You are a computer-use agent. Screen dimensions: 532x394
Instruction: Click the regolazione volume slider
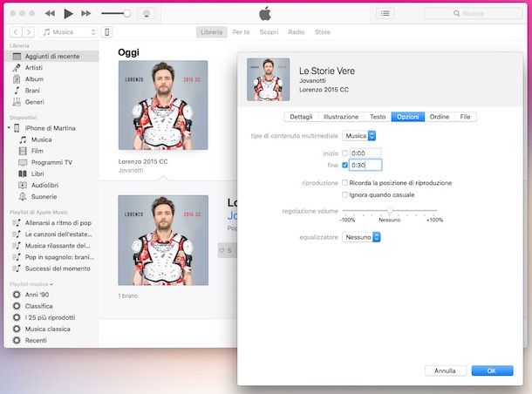click(x=390, y=211)
